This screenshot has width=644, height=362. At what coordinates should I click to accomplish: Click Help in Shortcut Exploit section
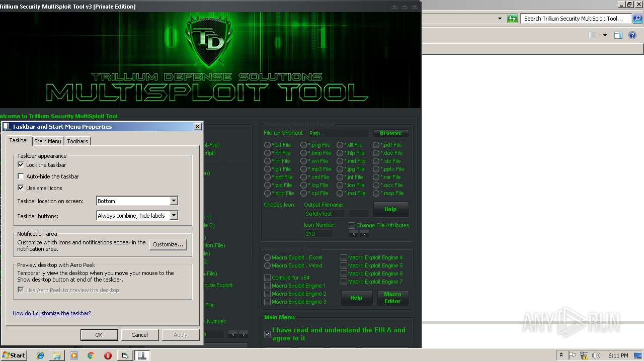390,209
